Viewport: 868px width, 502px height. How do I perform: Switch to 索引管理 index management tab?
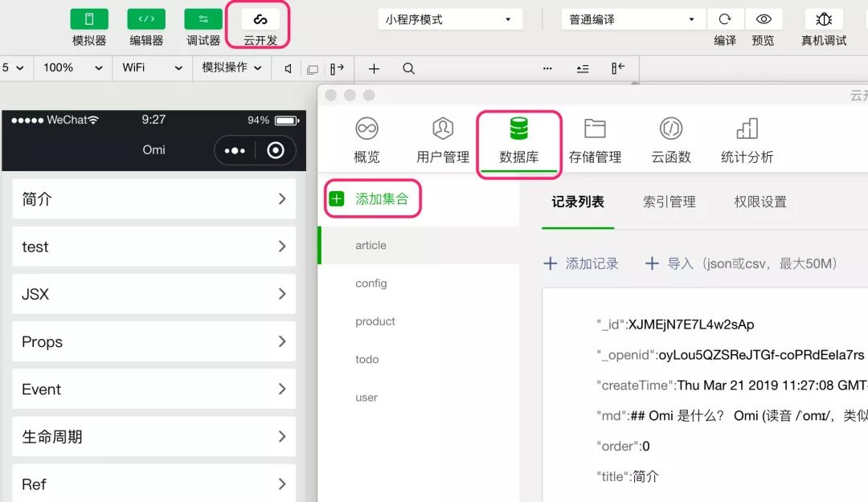[669, 202]
